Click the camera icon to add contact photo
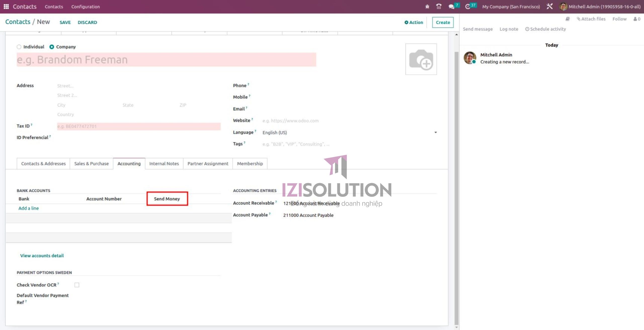The width and height of the screenshot is (644, 330). pos(421,59)
